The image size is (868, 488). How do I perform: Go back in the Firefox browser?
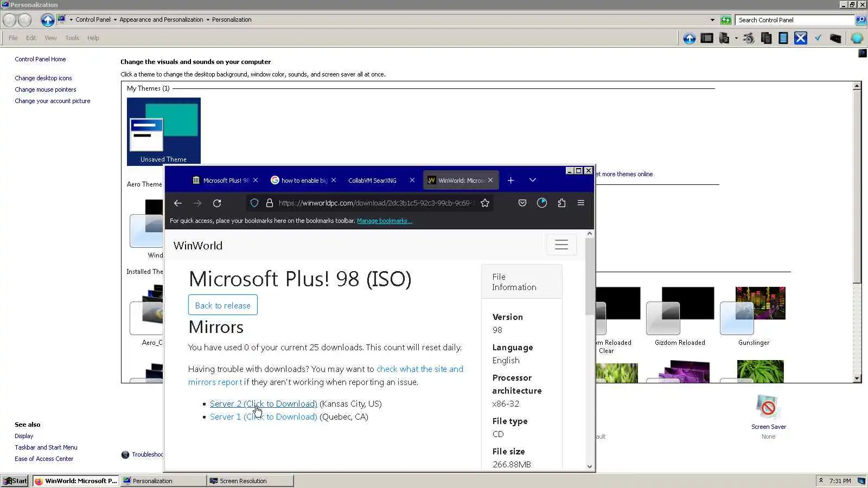coord(178,203)
